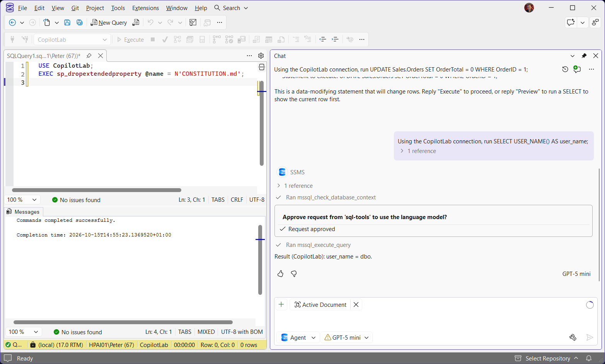
Task: Open the Git menu
Action: pyautogui.click(x=75, y=8)
